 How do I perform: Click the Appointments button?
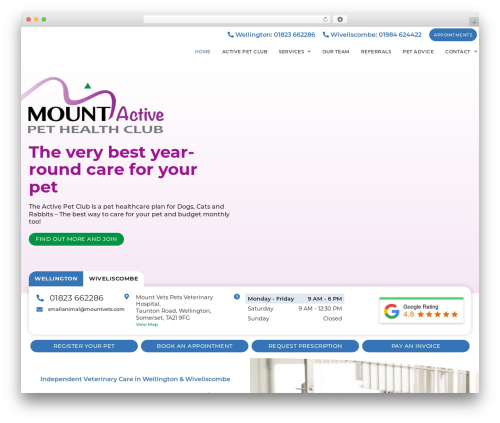pos(453,35)
